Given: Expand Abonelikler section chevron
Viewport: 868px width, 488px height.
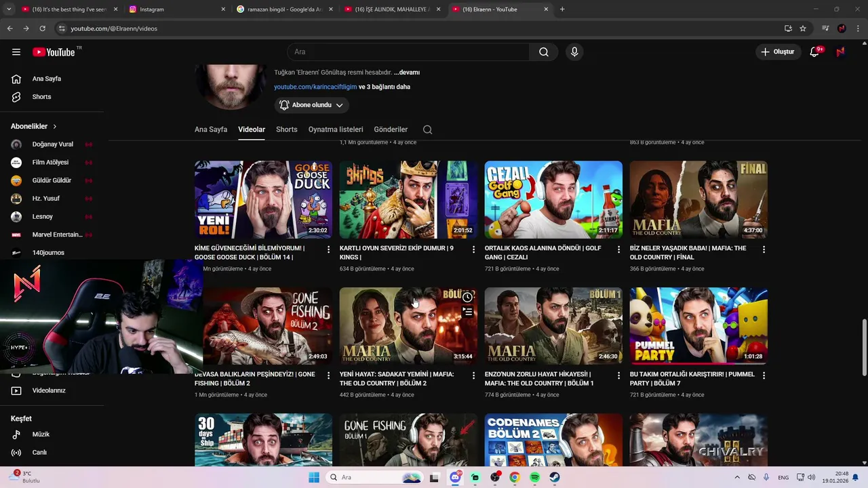Looking at the screenshot, I should (55, 127).
